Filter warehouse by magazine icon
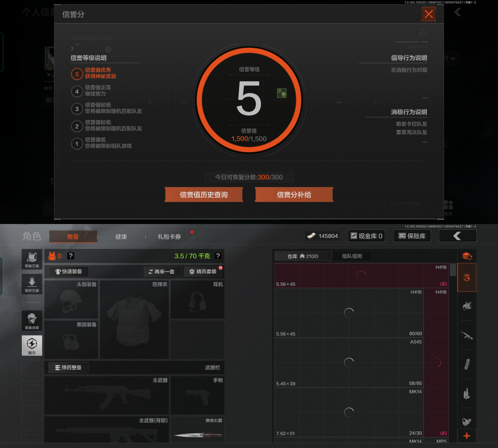 (466, 364)
